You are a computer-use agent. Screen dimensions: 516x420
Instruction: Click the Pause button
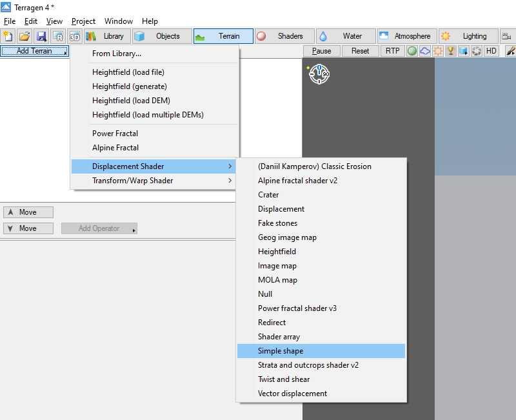pos(321,51)
